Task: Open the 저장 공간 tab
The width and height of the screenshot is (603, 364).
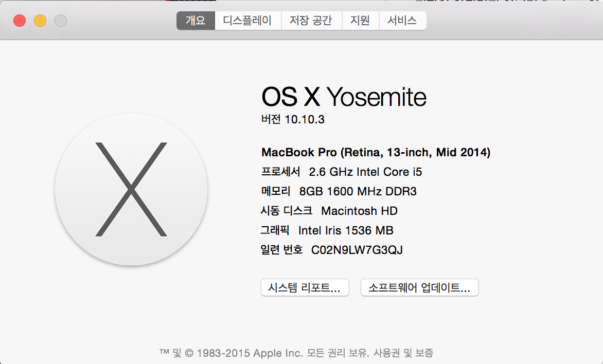Action: (x=311, y=21)
